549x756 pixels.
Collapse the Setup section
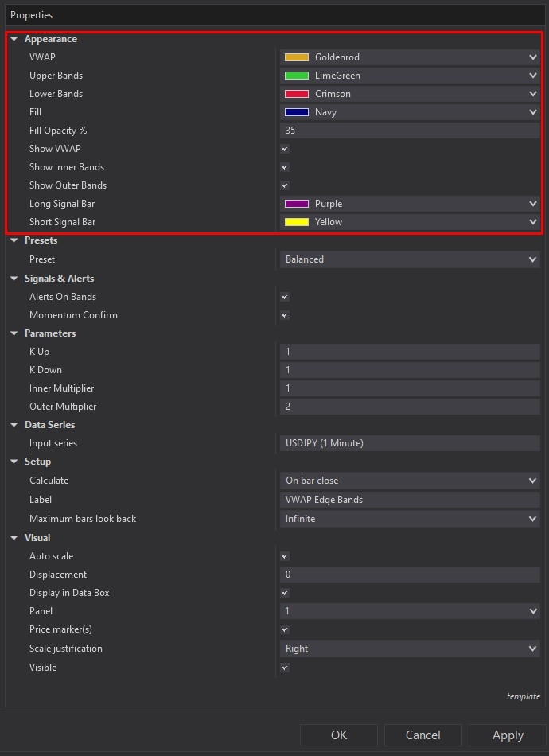click(14, 462)
